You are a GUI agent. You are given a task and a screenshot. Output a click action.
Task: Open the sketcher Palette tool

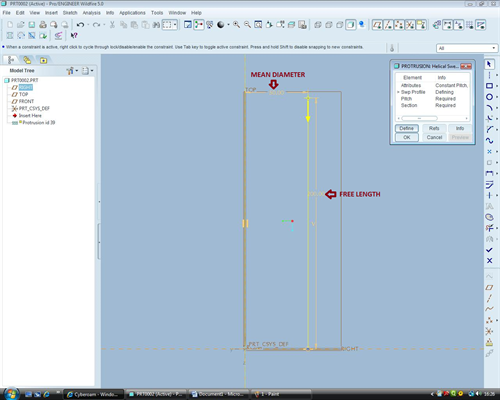[489, 217]
